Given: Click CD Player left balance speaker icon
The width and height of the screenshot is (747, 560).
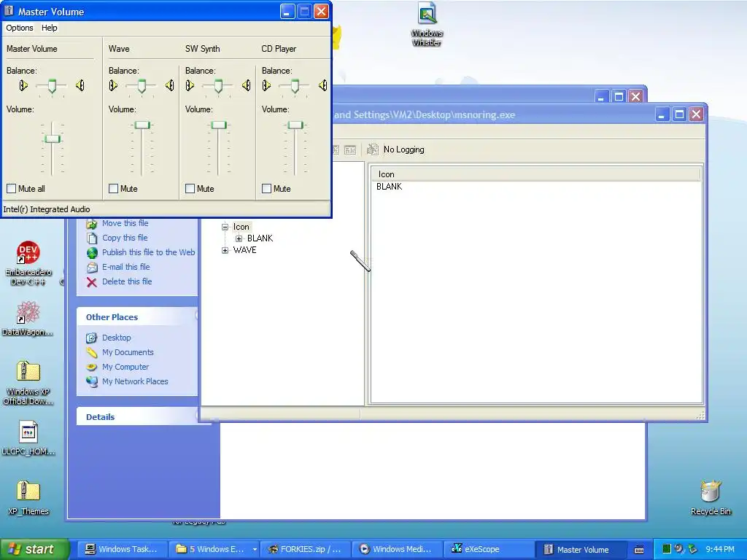Looking at the screenshot, I should coord(266,86).
